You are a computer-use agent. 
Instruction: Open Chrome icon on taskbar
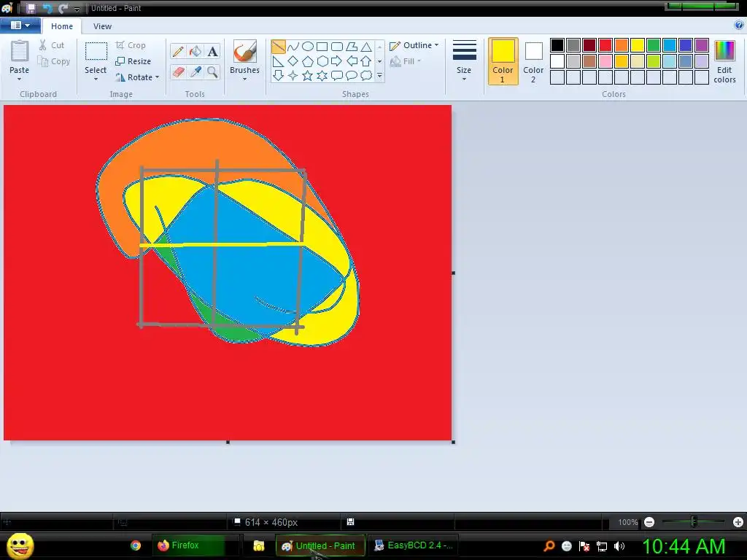(136, 545)
